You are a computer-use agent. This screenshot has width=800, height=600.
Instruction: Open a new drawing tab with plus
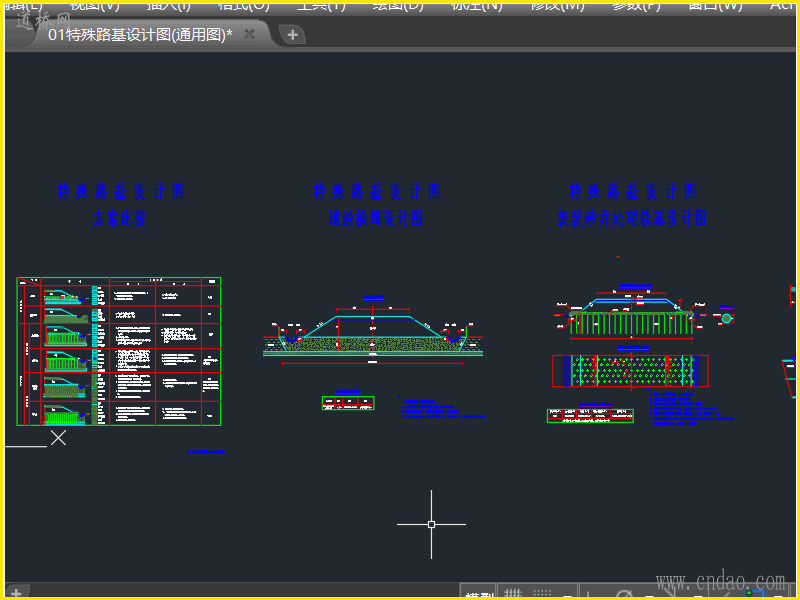point(292,35)
